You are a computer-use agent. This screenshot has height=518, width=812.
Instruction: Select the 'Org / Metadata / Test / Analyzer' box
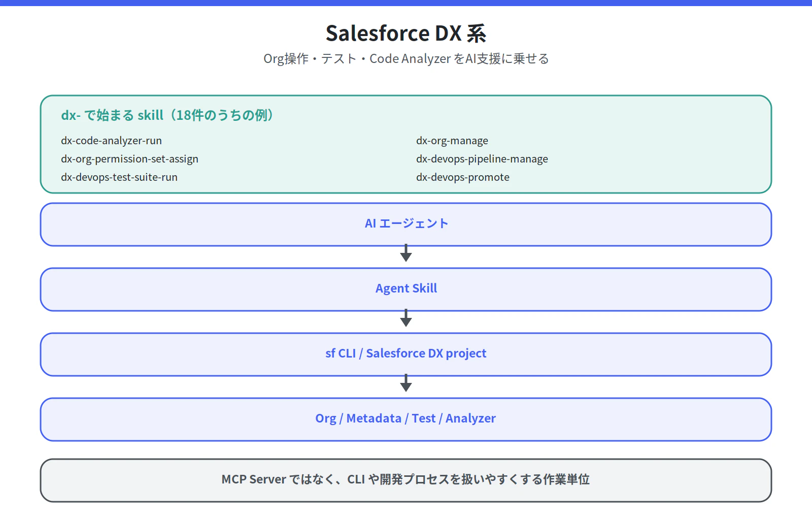[406, 419]
